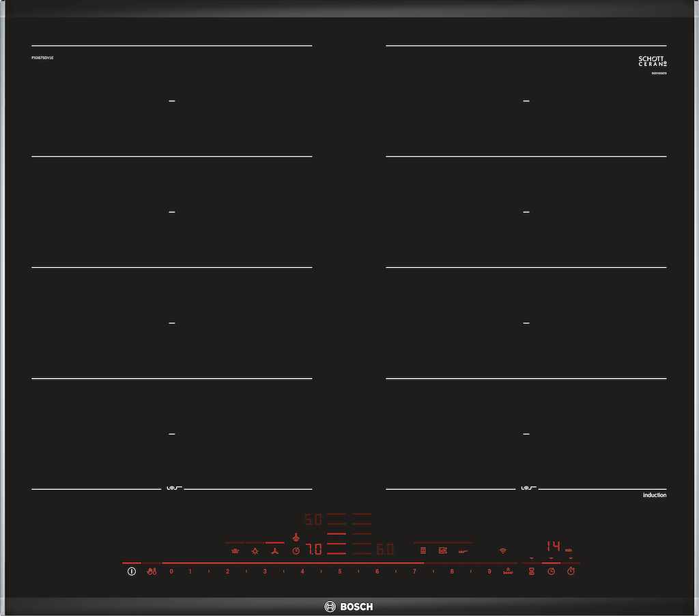Tap power level 0 on the scale
699x616 pixels.
[x=171, y=571]
